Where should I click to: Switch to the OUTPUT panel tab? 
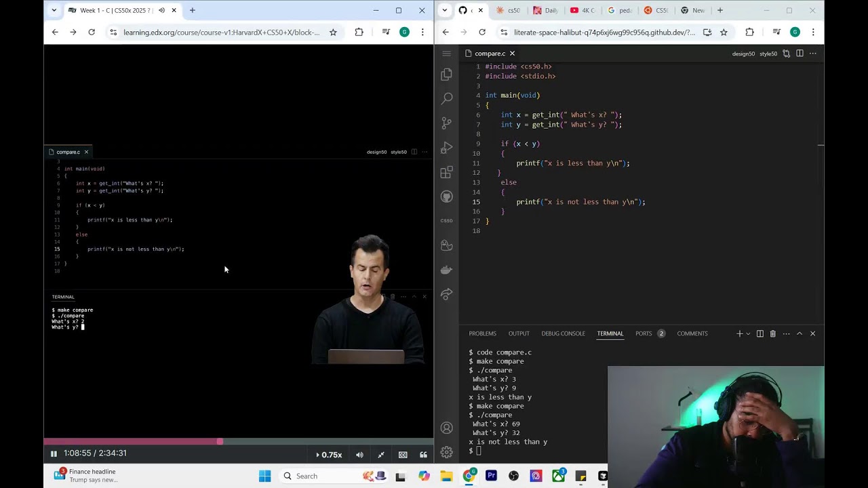[x=519, y=333]
